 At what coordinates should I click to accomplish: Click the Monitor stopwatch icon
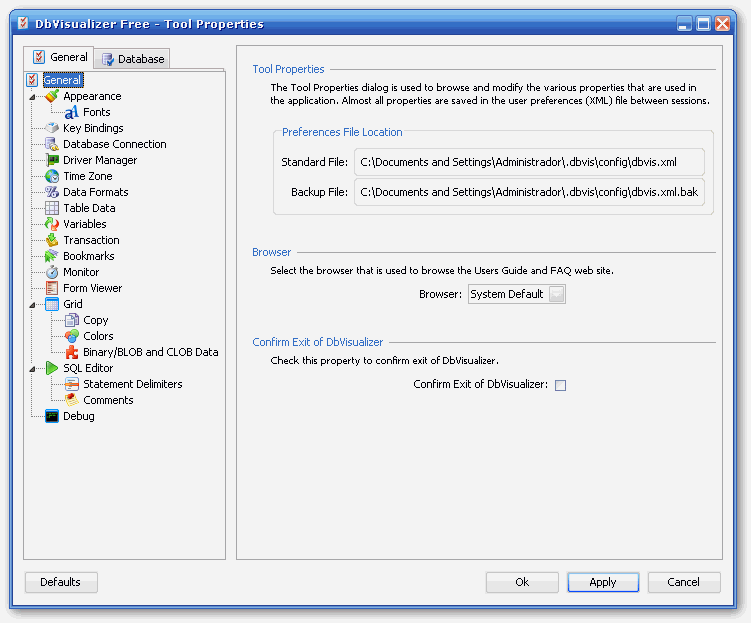pyautogui.click(x=52, y=272)
